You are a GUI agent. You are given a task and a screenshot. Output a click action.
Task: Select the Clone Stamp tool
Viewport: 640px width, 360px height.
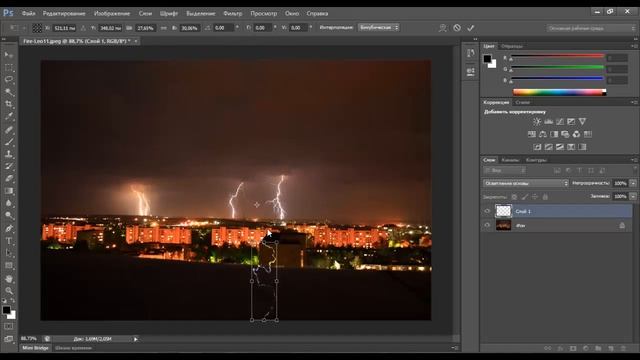coord(9,154)
